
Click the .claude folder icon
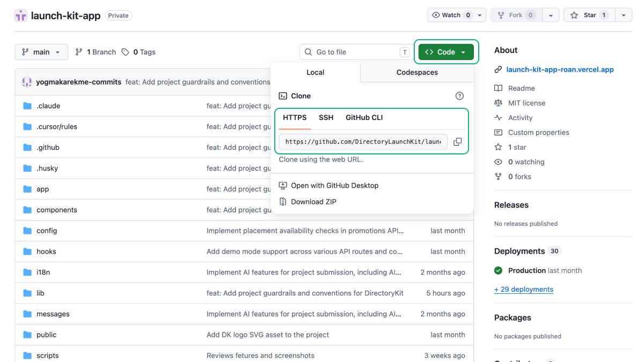point(27,106)
